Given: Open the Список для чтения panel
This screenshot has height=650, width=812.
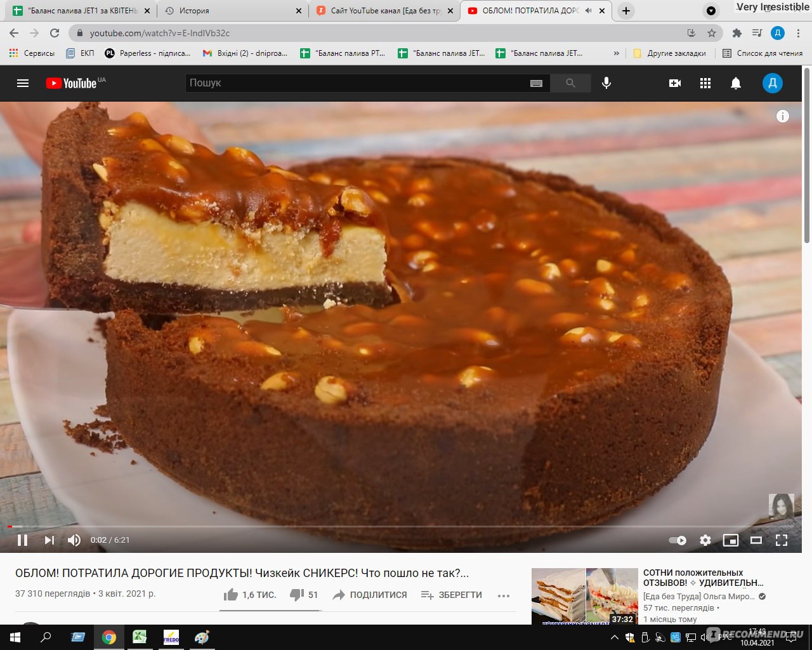Looking at the screenshot, I should (763, 53).
